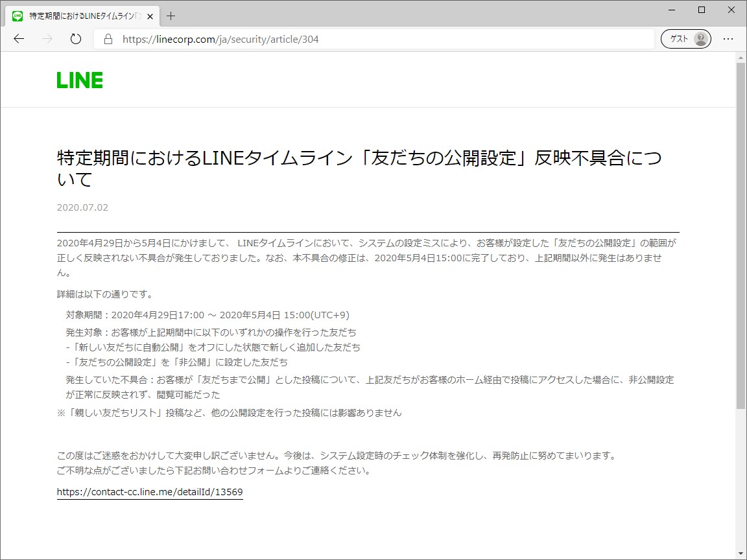The height and width of the screenshot is (560, 747).
Task: Click the 2020.07.02 date text
Action: (82, 207)
